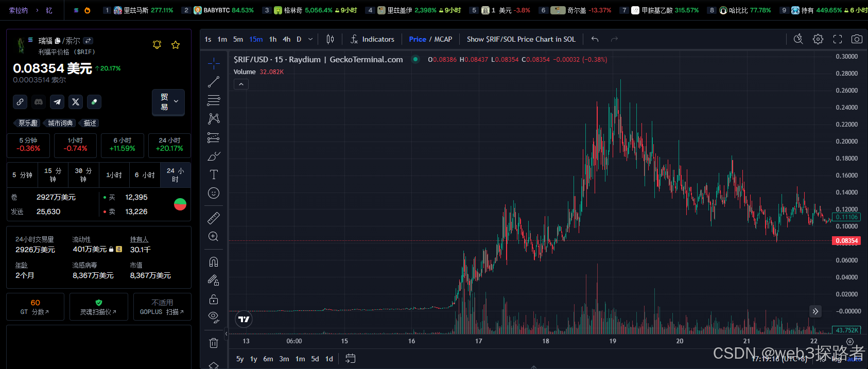Switch to 1h timeframe
The height and width of the screenshot is (369, 868).
point(273,39)
